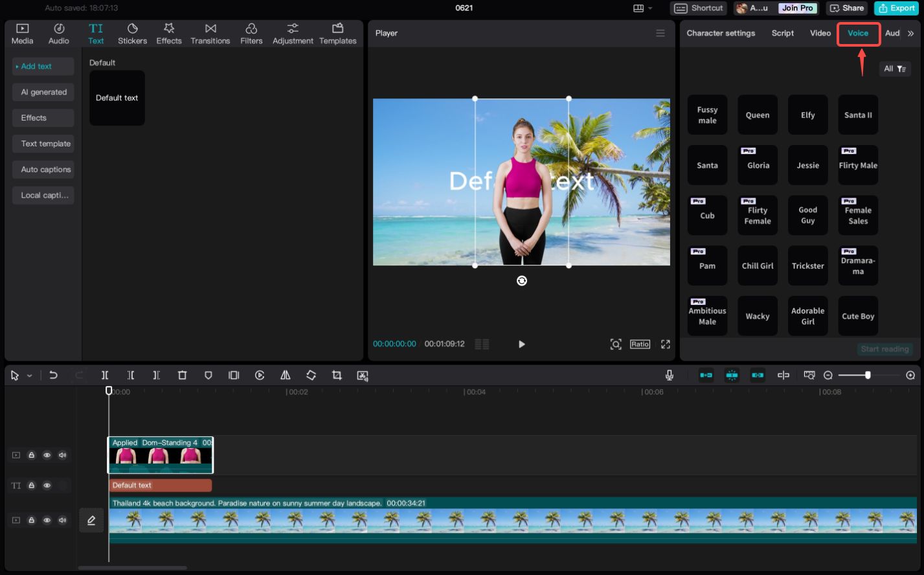The width and height of the screenshot is (924, 575).
Task: Open the All voice filter dropdown
Action: [895, 69]
